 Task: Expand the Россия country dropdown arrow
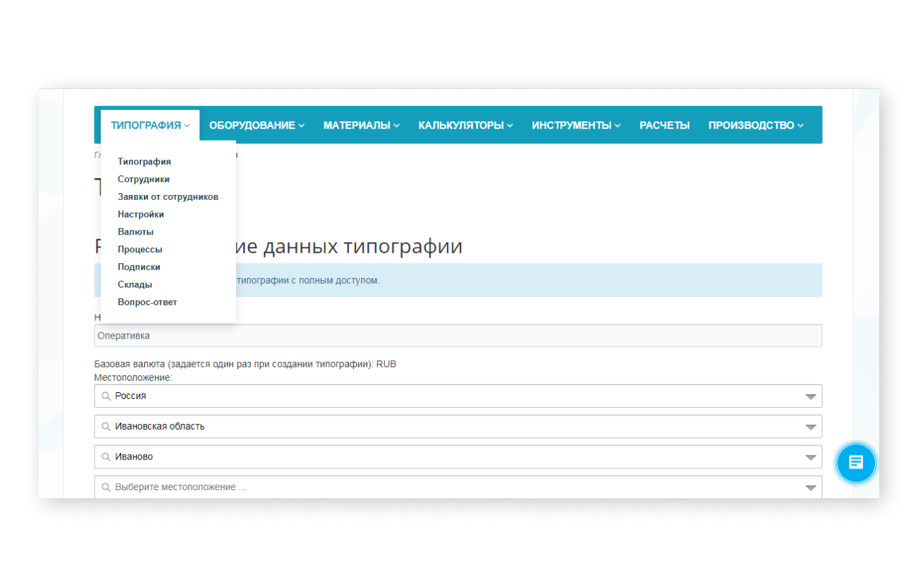(x=810, y=396)
